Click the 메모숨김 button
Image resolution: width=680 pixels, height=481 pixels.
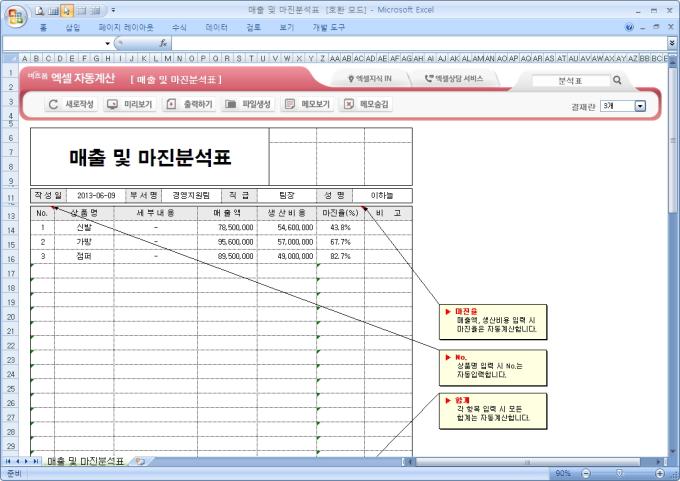click(x=366, y=104)
